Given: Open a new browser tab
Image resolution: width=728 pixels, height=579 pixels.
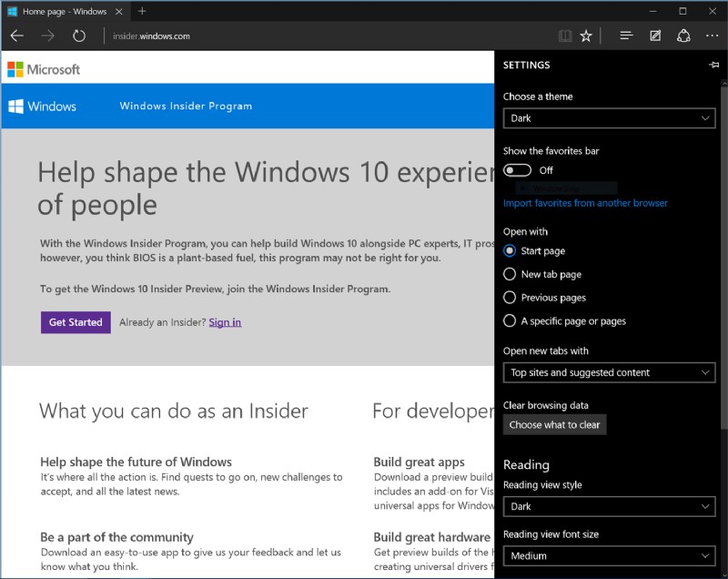Looking at the screenshot, I should pos(140,12).
